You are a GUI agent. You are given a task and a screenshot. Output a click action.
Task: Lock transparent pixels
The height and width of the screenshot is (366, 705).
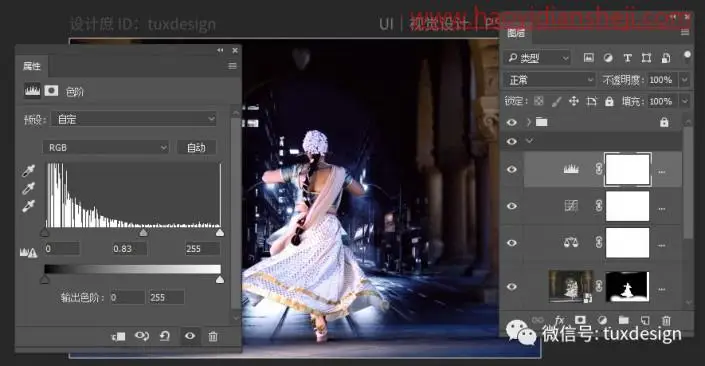[539, 101]
